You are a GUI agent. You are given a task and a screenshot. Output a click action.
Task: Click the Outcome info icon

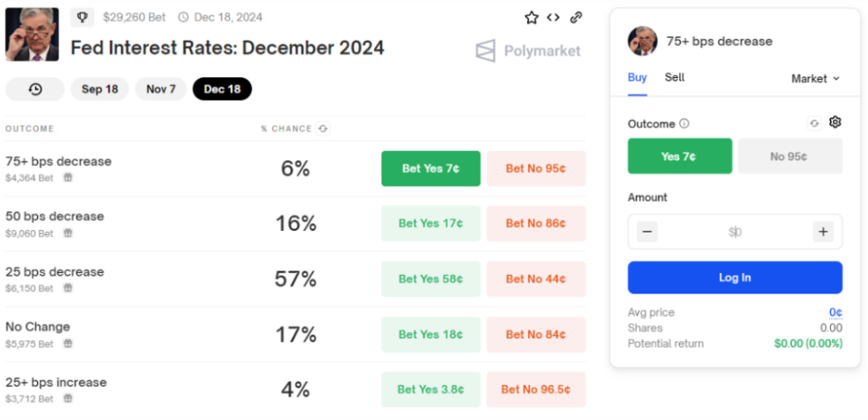pyautogui.click(x=684, y=124)
